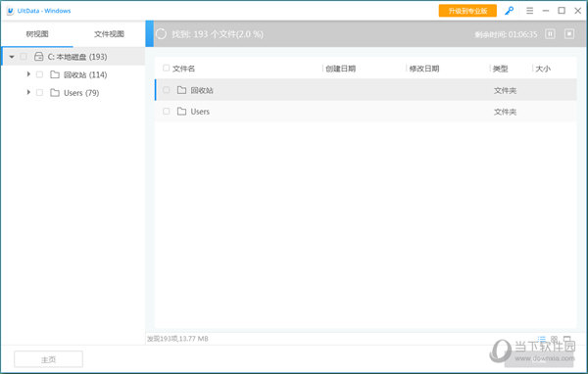Minimize the UltData window
588x374 pixels.
[x=546, y=11]
